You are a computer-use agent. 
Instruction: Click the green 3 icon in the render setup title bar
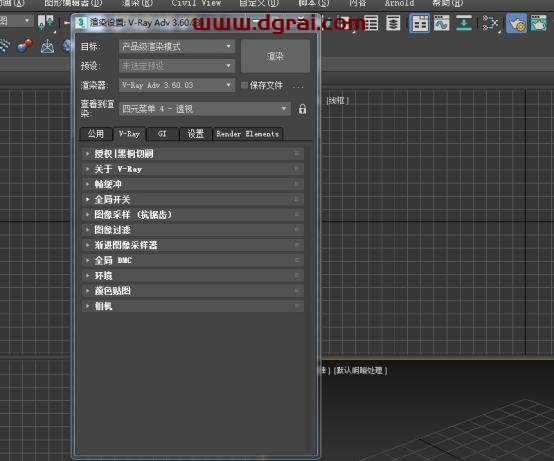[81, 23]
